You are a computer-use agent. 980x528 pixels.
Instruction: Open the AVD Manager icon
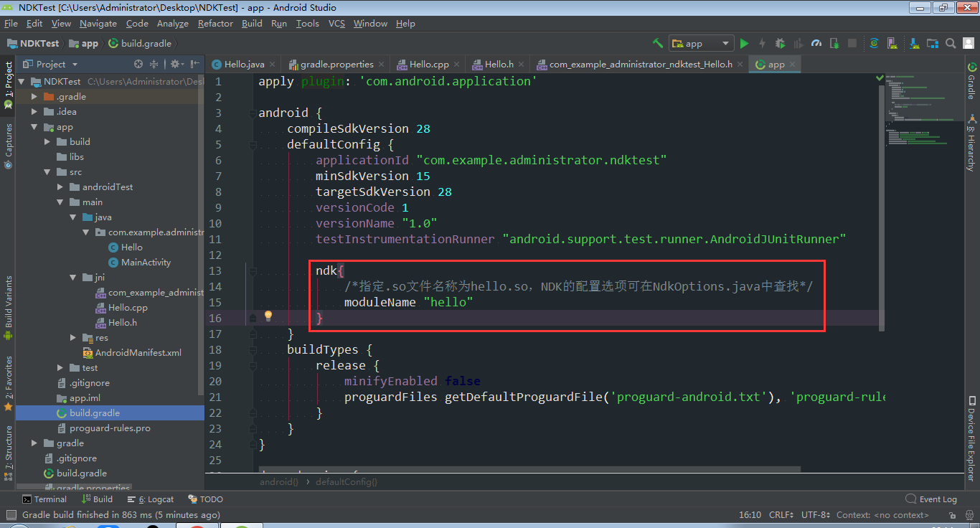(x=892, y=43)
